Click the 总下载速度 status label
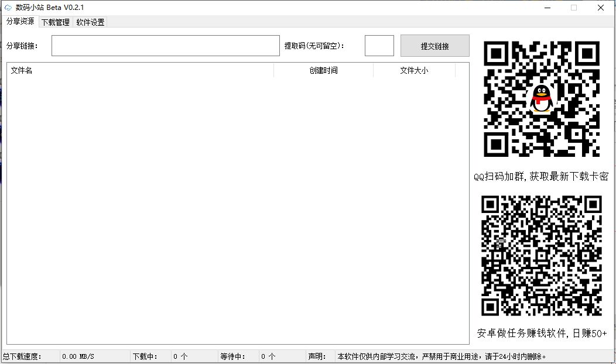Screen dimensions: 616x364 [x=22, y=356]
